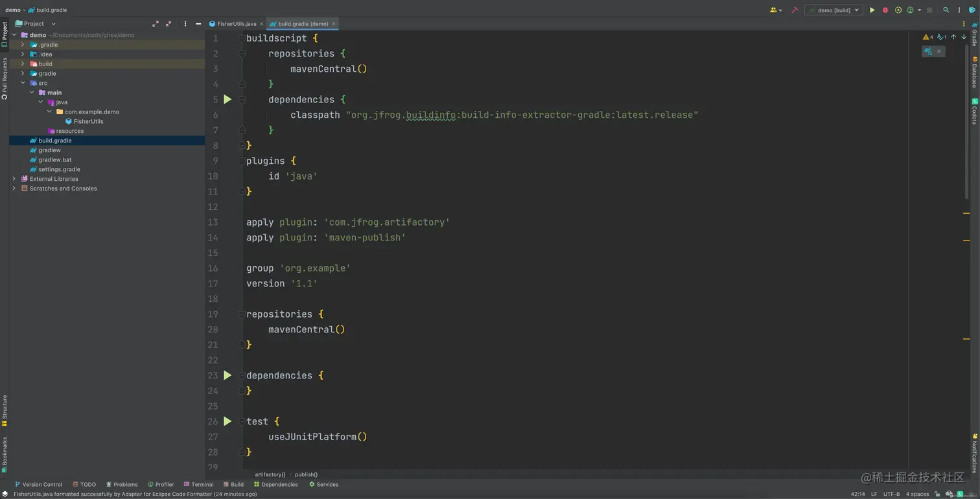The image size is (980, 499).
Task: Open Dependencies tool tab at bottom
Action: [276, 484]
